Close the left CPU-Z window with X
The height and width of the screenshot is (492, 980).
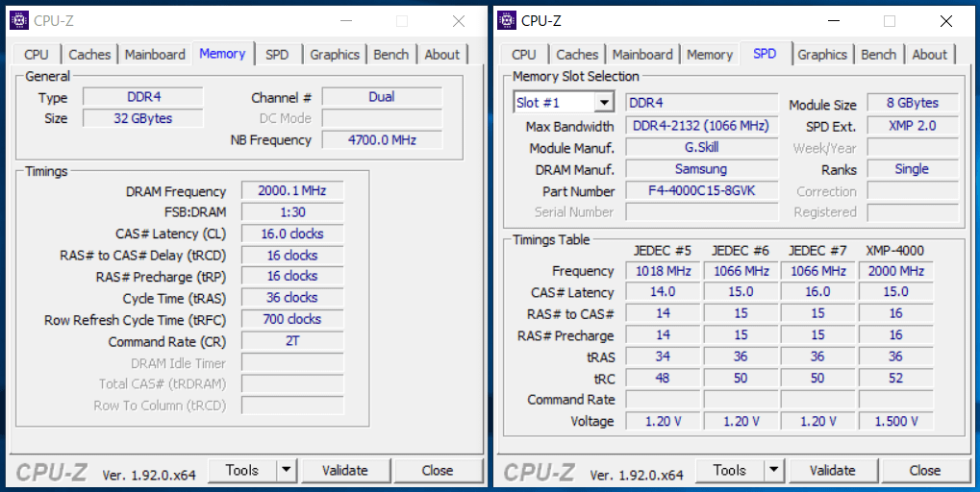pos(459,20)
